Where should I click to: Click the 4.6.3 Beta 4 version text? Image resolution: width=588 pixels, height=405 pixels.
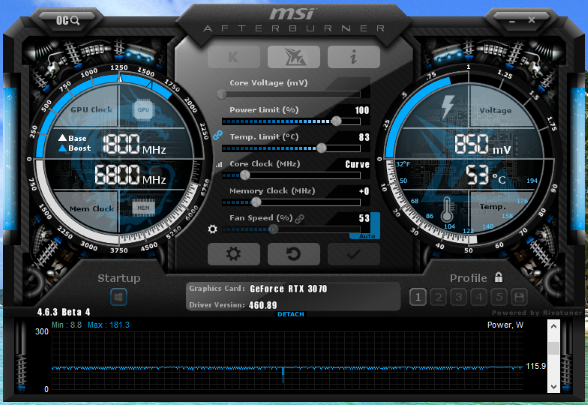(63, 312)
